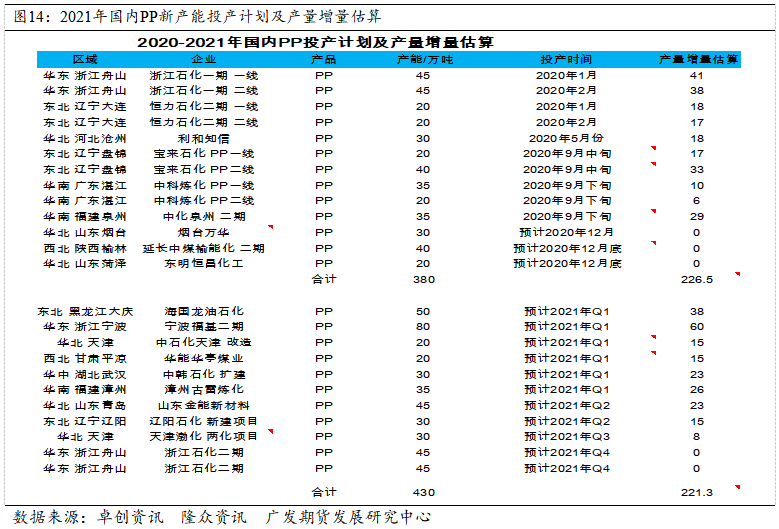Viewport: 779px width, 529px height.
Task: Select the date cell "预计2021年Q3"
Action: point(567,436)
